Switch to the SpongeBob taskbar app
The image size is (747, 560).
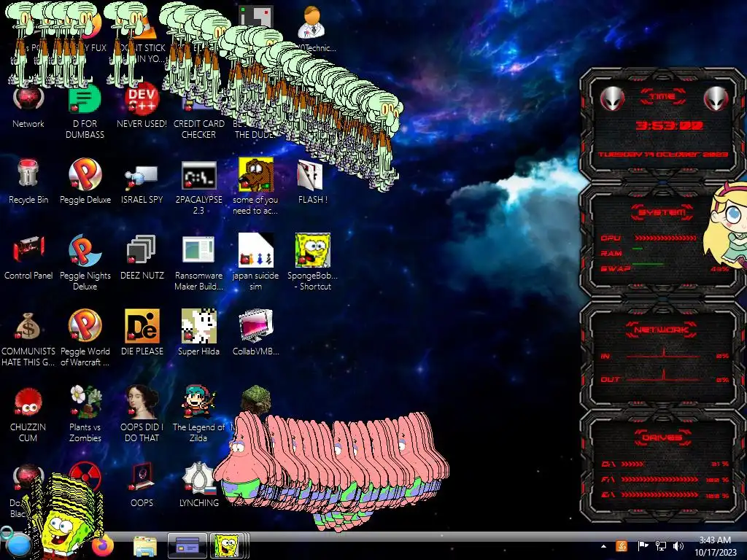tap(229, 545)
